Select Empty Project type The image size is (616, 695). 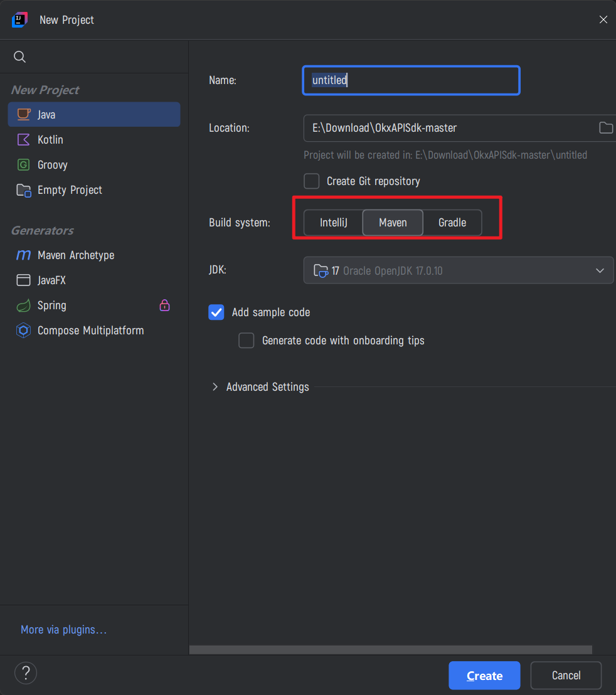[94, 190]
